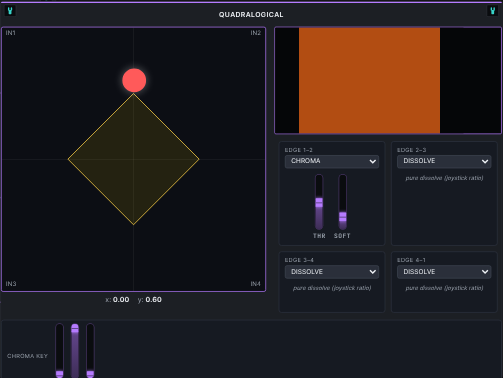
Task: Click the first Chroma Key slider
Action: click(x=59, y=350)
